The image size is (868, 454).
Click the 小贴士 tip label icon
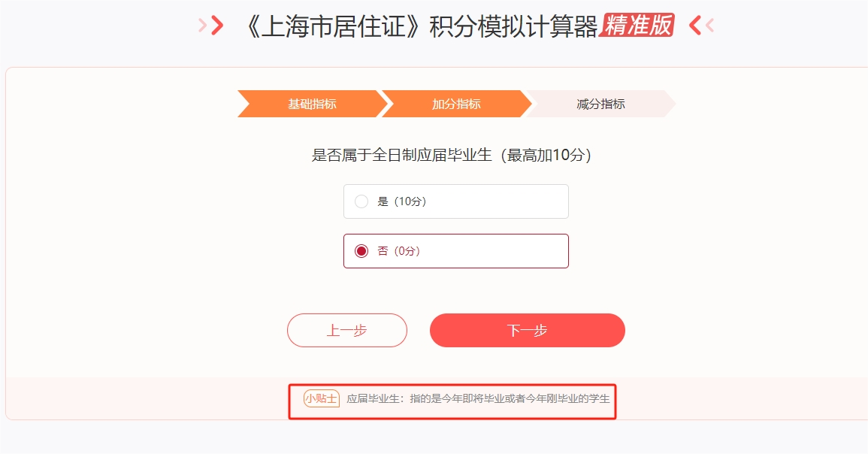tap(321, 398)
